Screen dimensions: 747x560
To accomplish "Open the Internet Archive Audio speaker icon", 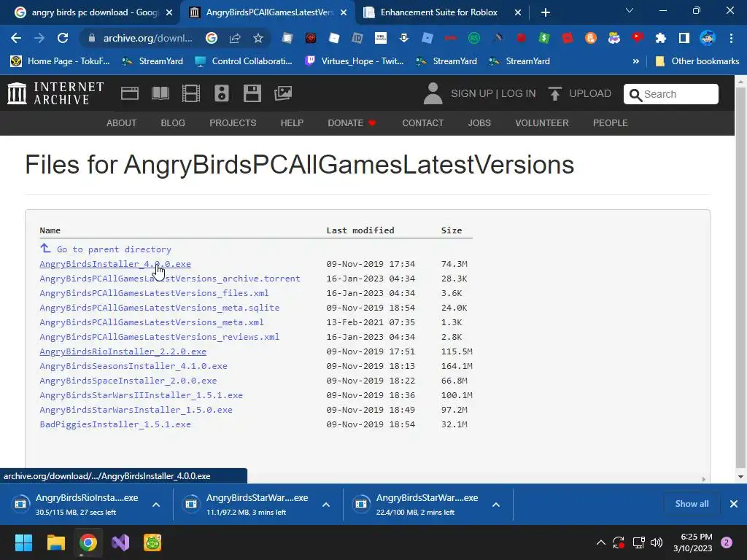I will 222,93.
